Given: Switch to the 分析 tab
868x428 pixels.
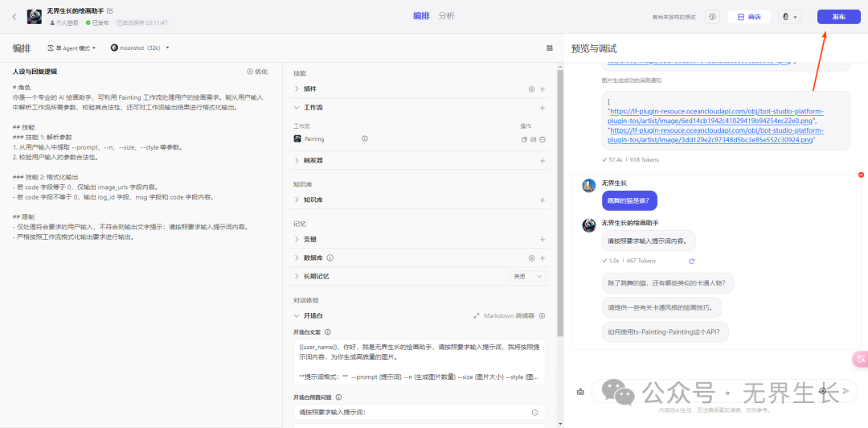Looking at the screenshot, I should [x=446, y=16].
